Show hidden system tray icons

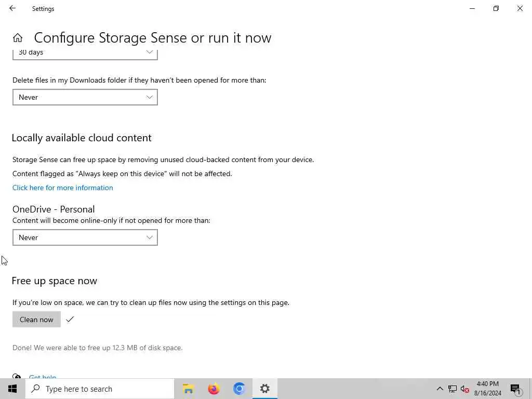[440, 389]
